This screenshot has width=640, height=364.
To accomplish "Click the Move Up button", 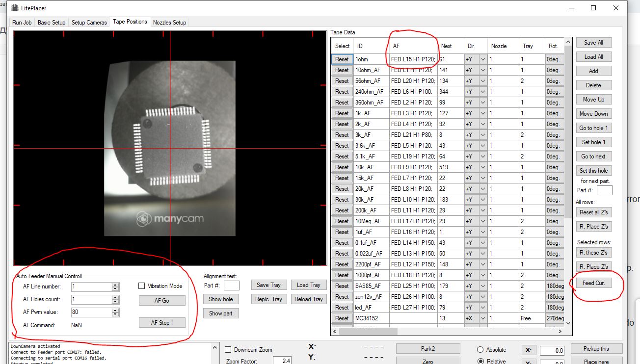I will click(x=594, y=100).
